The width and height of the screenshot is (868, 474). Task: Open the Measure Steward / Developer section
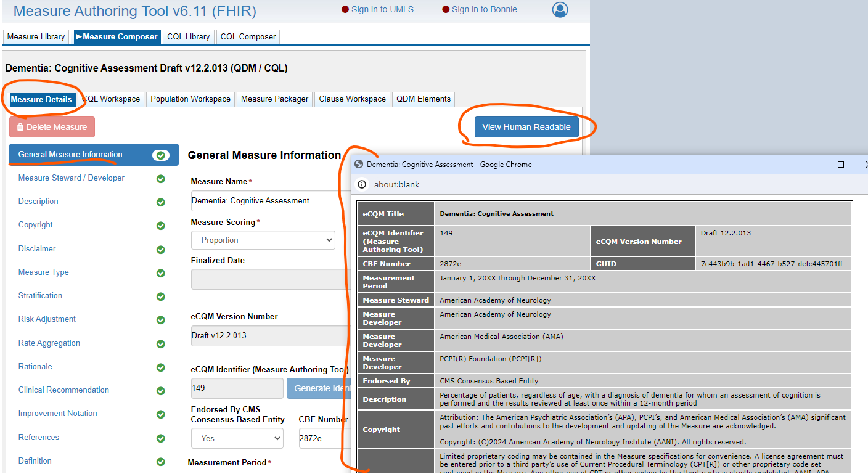tap(72, 178)
